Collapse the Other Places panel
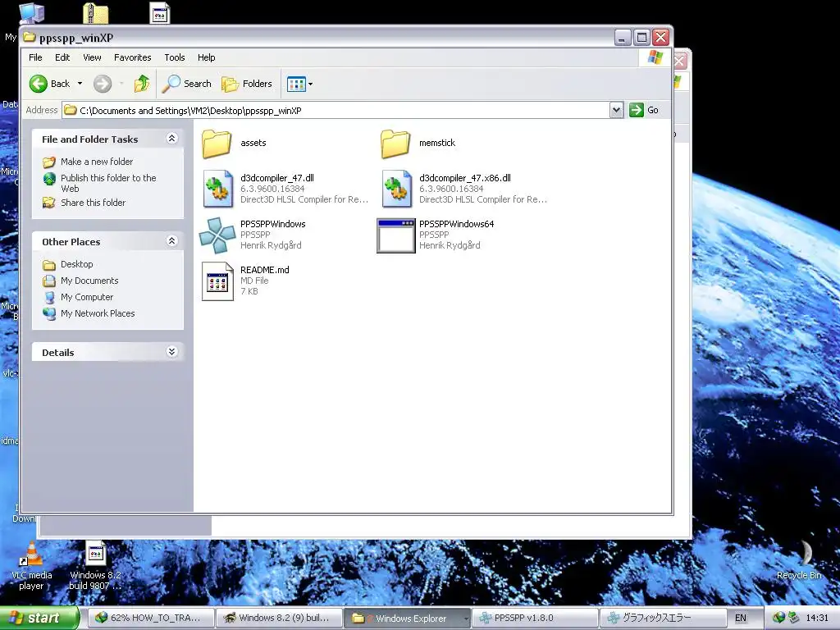 point(171,241)
